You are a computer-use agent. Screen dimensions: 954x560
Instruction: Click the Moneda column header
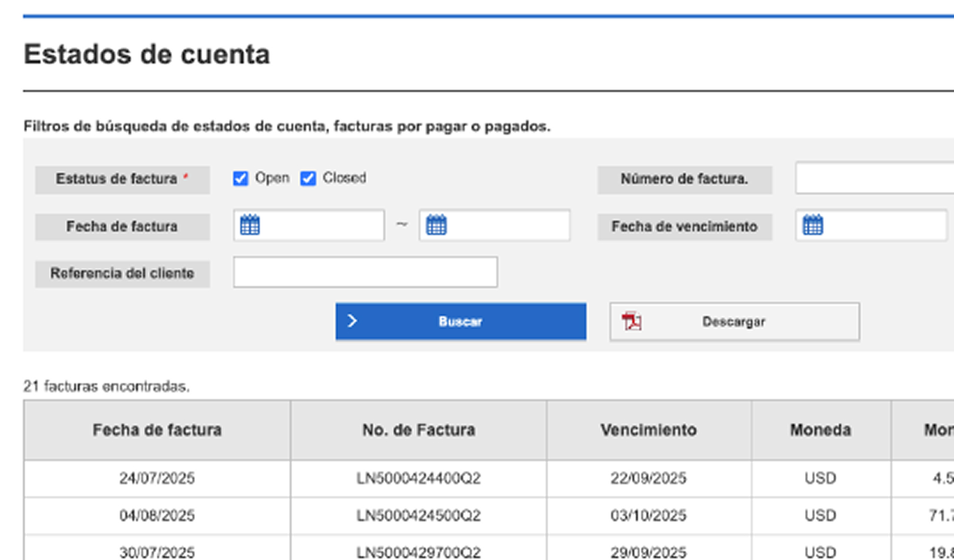[x=820, y=430]
